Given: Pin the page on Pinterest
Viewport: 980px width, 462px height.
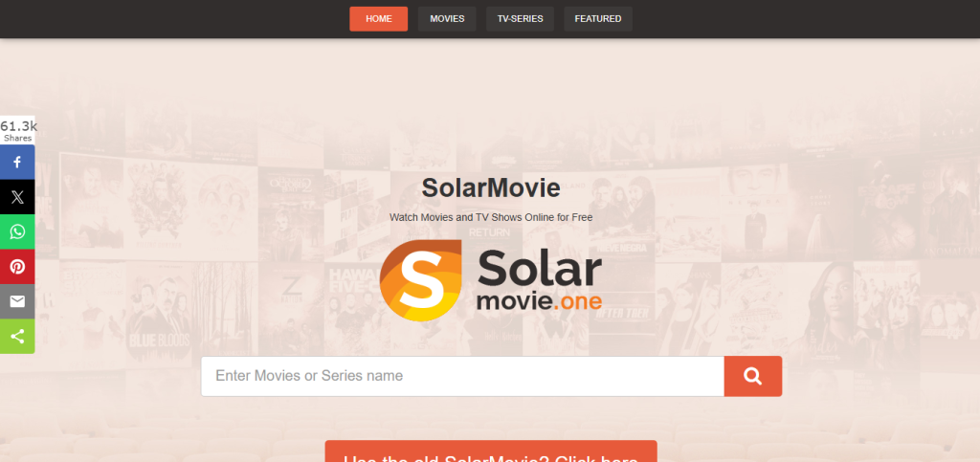Looking at the screenshot, I should 17,267.
